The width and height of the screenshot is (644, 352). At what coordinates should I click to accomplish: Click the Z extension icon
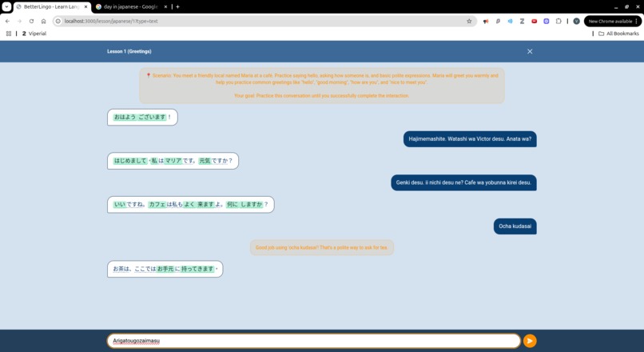pyautogui.click(x=522, y=22)
